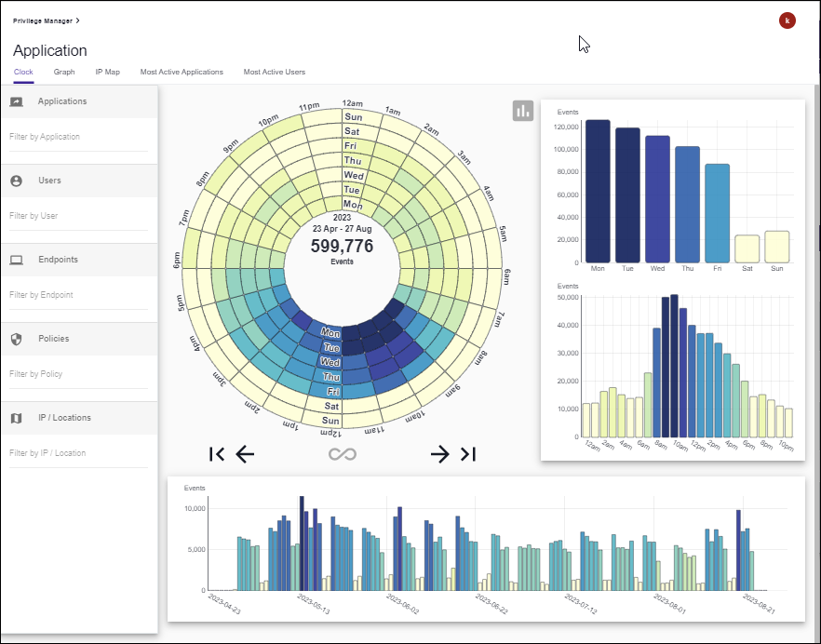The image size is (821, 644).
Task: Click the Policies shield icon
Action: coord(16,339)
